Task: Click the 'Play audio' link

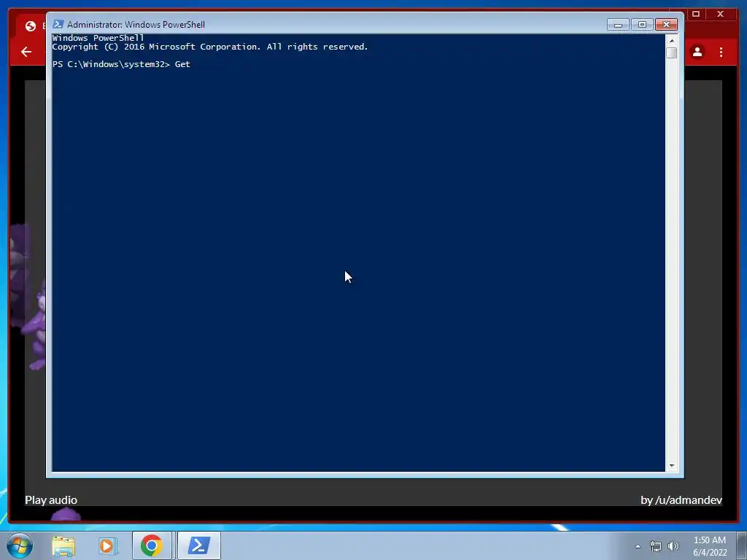Action: [x=51, y=500]
